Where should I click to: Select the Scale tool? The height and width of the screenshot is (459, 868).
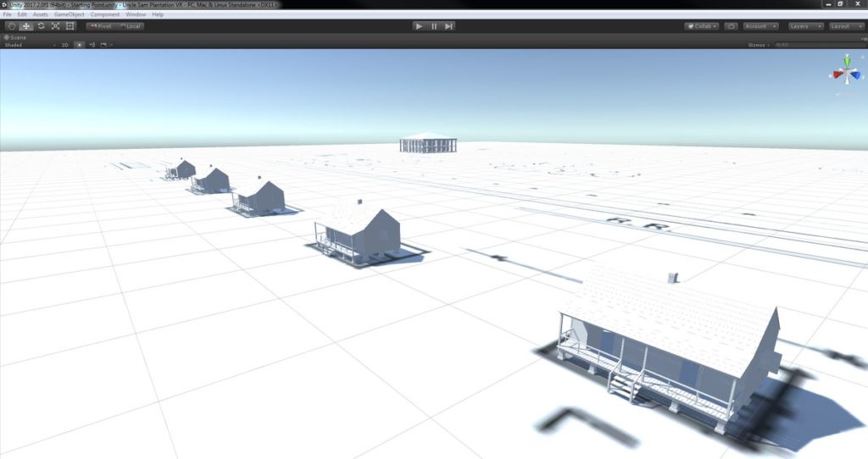click(55, 26)
